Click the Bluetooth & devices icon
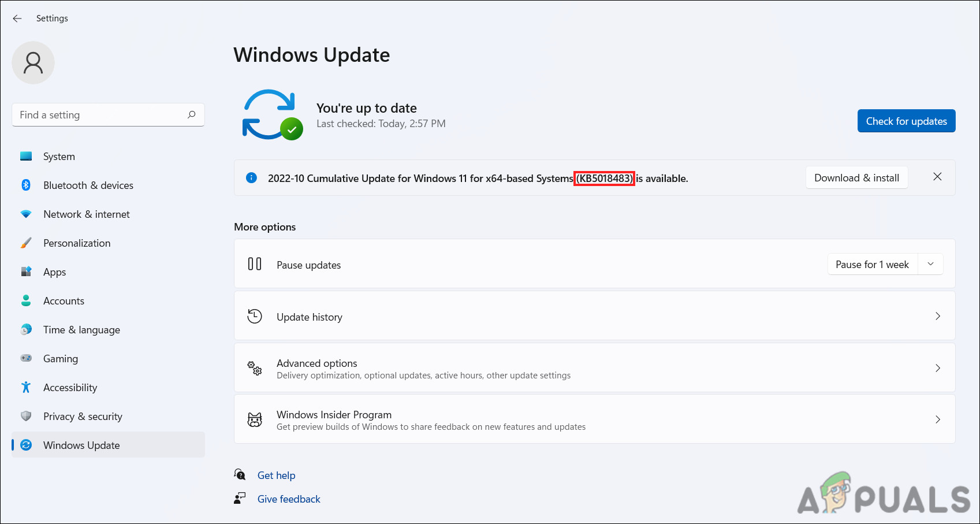 26,185
